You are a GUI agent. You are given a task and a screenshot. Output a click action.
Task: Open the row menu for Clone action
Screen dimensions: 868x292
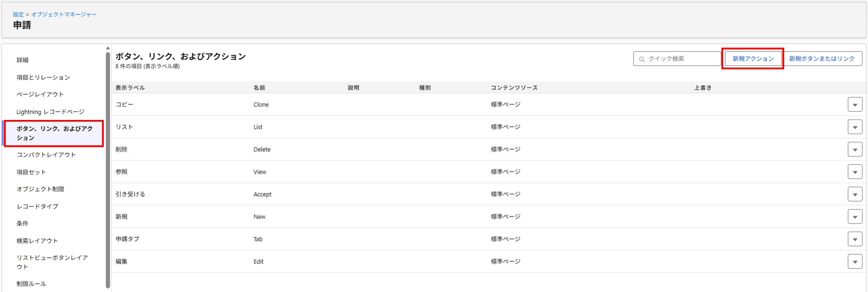pyautogui.click(x=855, y=105)
